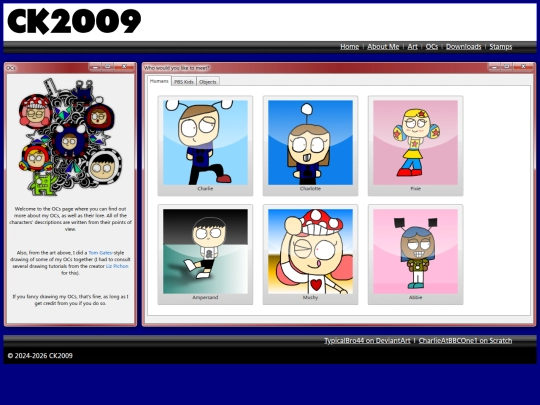Click the OCs window title text

pyautogui.click(x=11, y=68)
